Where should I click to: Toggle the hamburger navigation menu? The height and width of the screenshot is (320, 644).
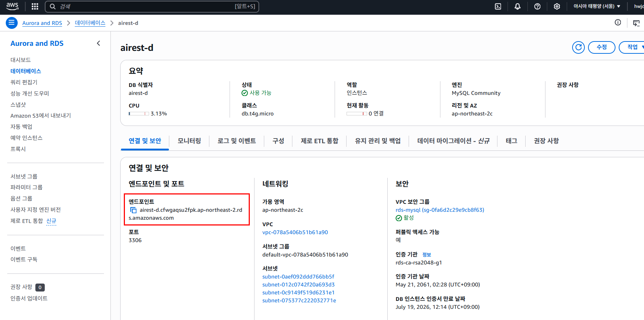tap(12, 23)
